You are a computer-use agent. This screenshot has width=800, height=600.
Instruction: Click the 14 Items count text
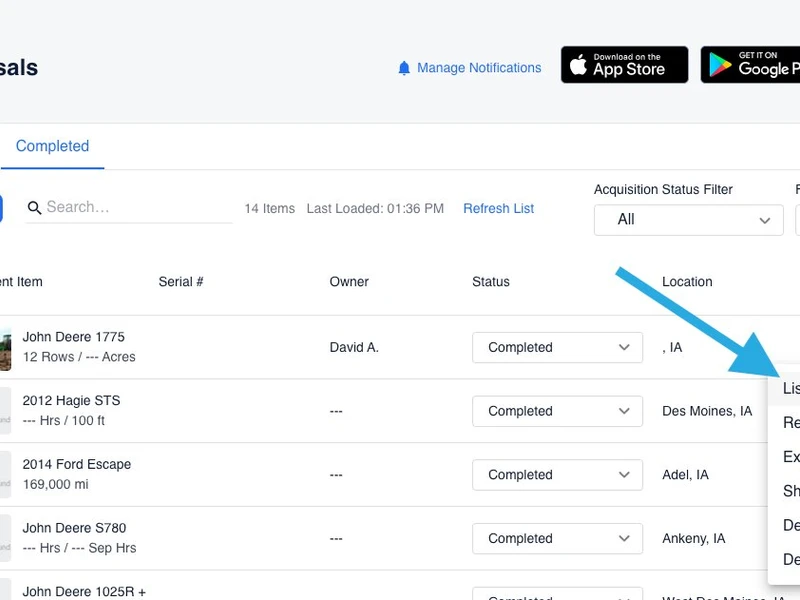click(269, 209)
